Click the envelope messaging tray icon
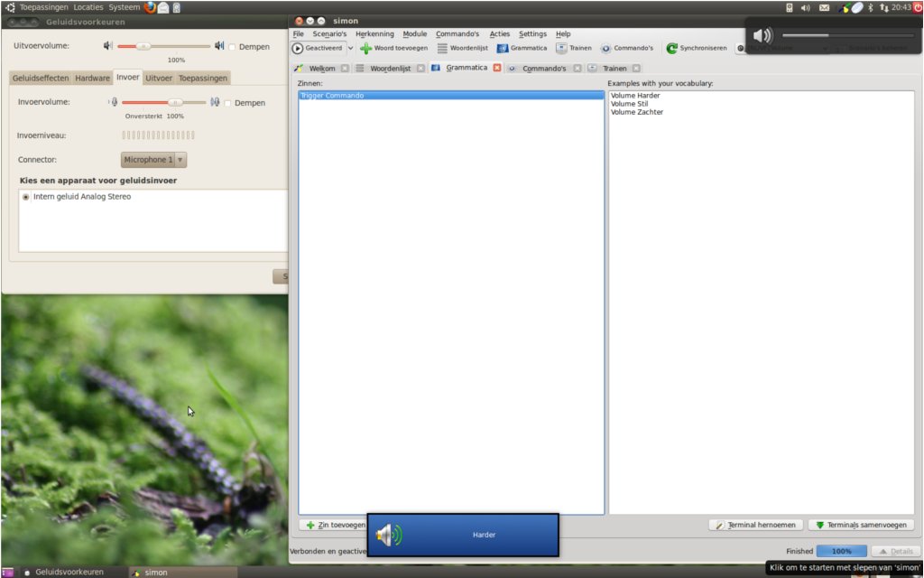924x578 pixels. pyautogui.click(x=825, y=7)
